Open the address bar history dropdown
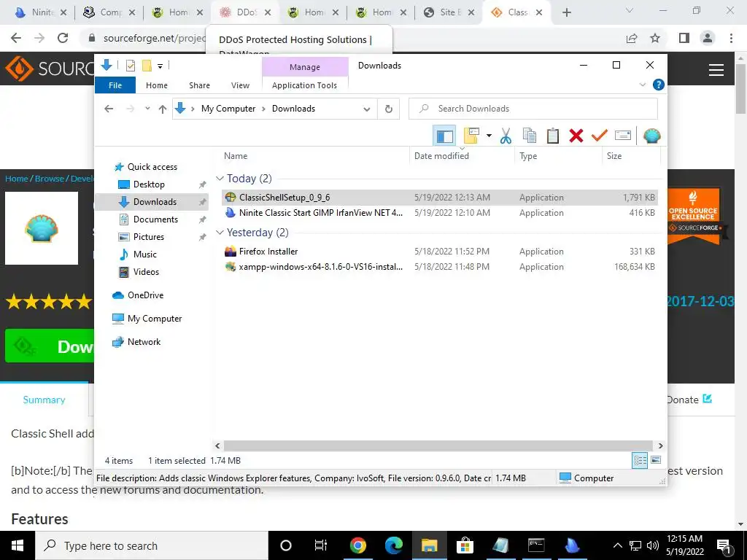The width and height of the screenshot is (747, 560). click(x=366, y=109)
